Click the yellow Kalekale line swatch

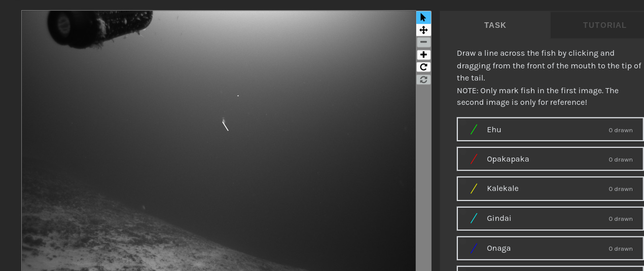tap(474, 188)
